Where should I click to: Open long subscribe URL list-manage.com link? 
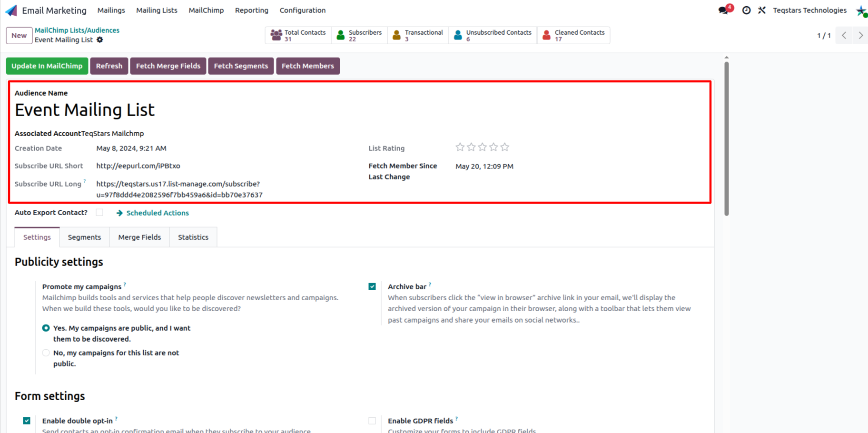coord(179,189)
